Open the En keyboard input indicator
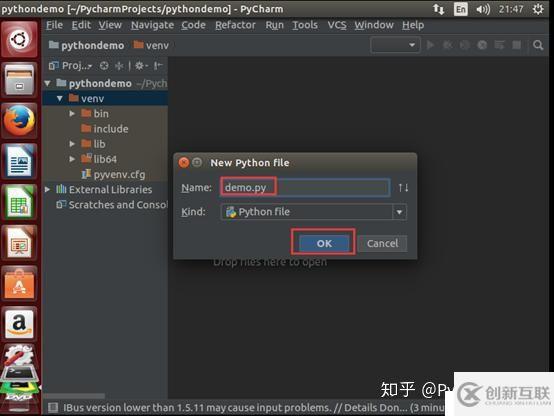This screenshot has height=416, width=554. [461, 9]
